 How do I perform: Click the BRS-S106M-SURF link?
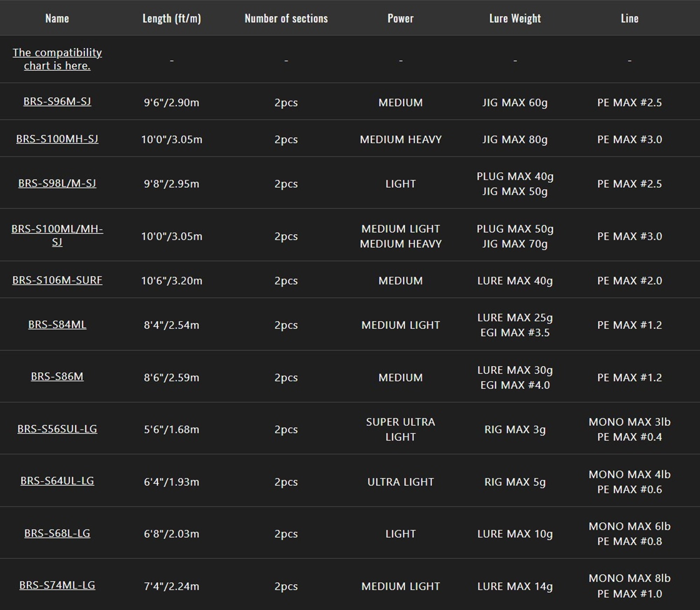pos(57,280)
